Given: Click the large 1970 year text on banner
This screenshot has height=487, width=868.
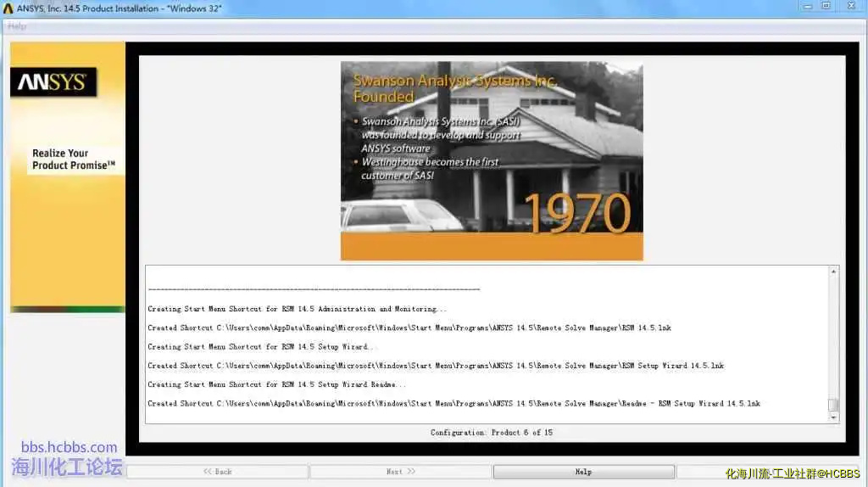Looking at the screenshot, I should (x=576, y=213).
